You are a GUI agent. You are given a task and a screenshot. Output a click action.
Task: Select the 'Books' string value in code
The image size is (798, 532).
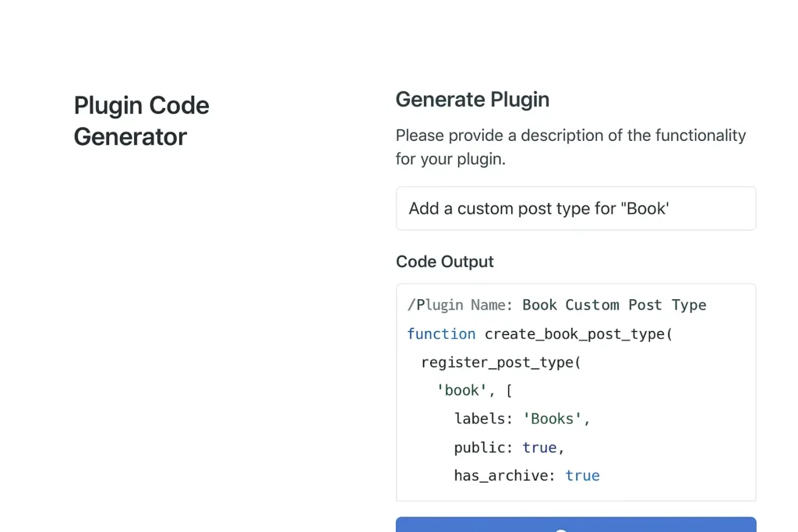(554, 418)
